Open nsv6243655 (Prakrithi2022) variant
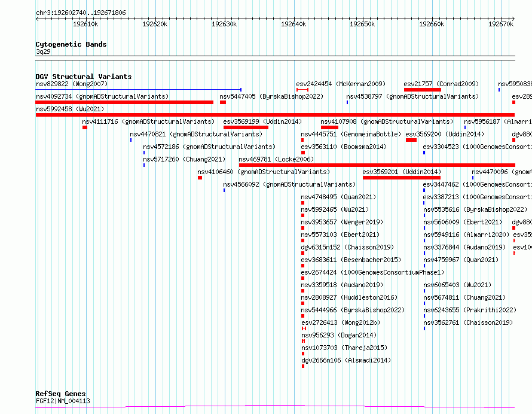This screenshot has height=414, width=532. pyautogui.click(x=470, y=310)
